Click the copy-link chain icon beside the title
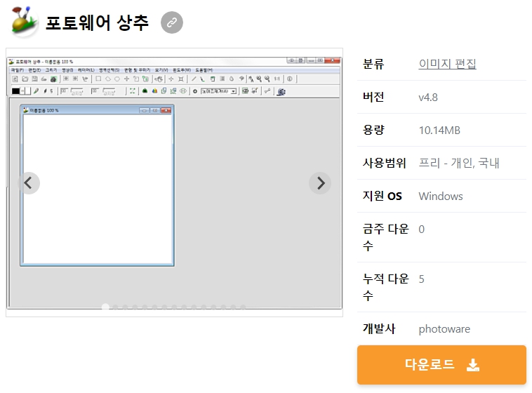Viewport: 532px width, 393px height. coord(172,22)
